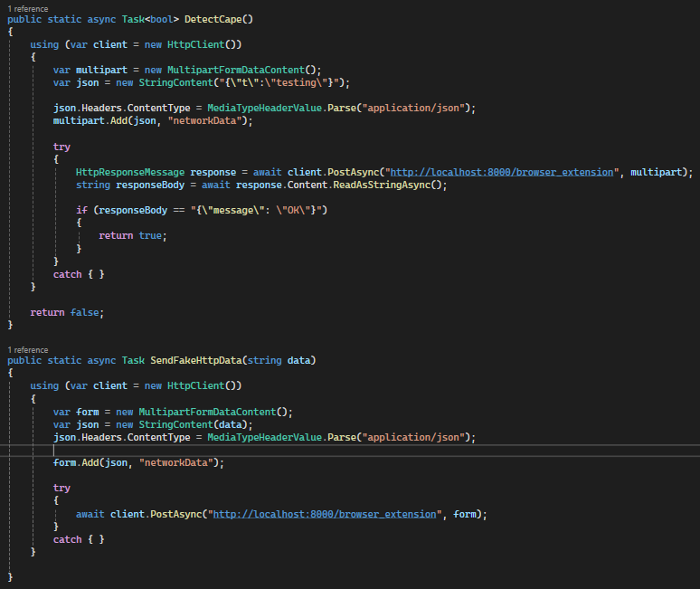Click StringContent(data) in SendFakeHttpData
The image size is (700, 589).
193,425
